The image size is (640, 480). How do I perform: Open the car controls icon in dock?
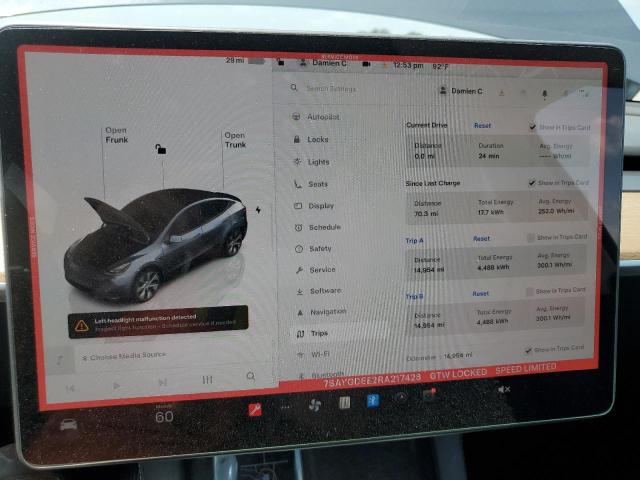(69, 424)
